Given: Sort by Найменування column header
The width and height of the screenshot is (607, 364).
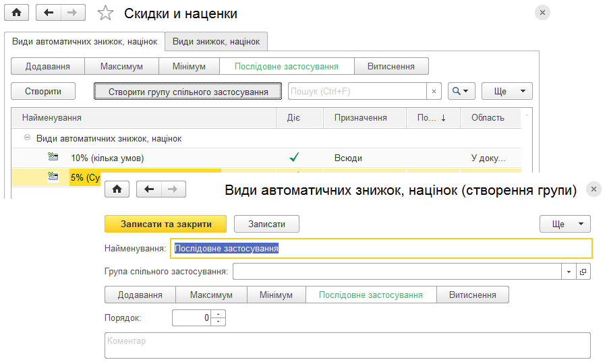Looking at the screenshot, I should (x=144, y=117).
